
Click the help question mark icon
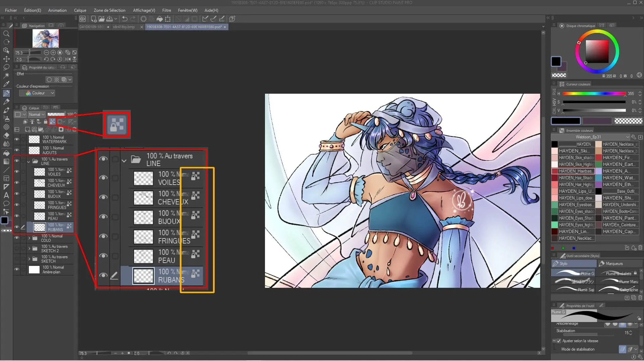point(232,19)
